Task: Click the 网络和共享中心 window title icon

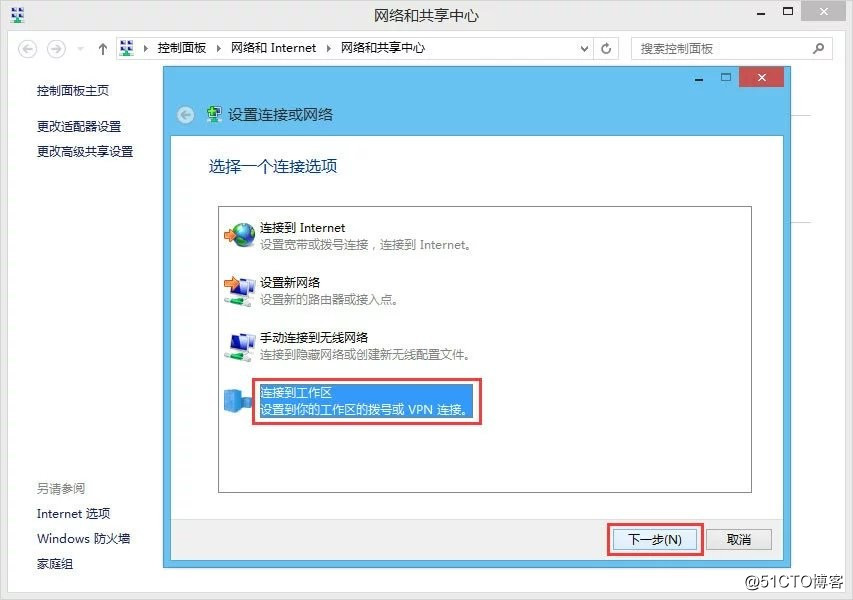Action: [x=17, y=15]
